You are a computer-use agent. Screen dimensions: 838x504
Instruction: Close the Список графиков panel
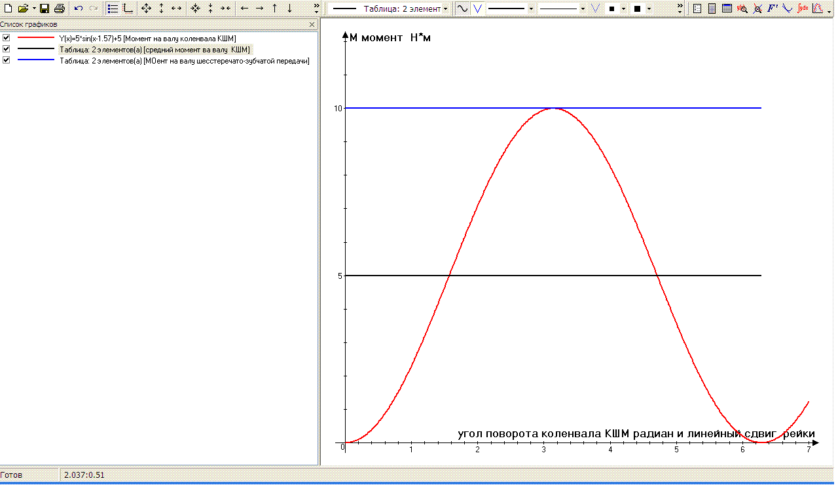tap(312, 24)
